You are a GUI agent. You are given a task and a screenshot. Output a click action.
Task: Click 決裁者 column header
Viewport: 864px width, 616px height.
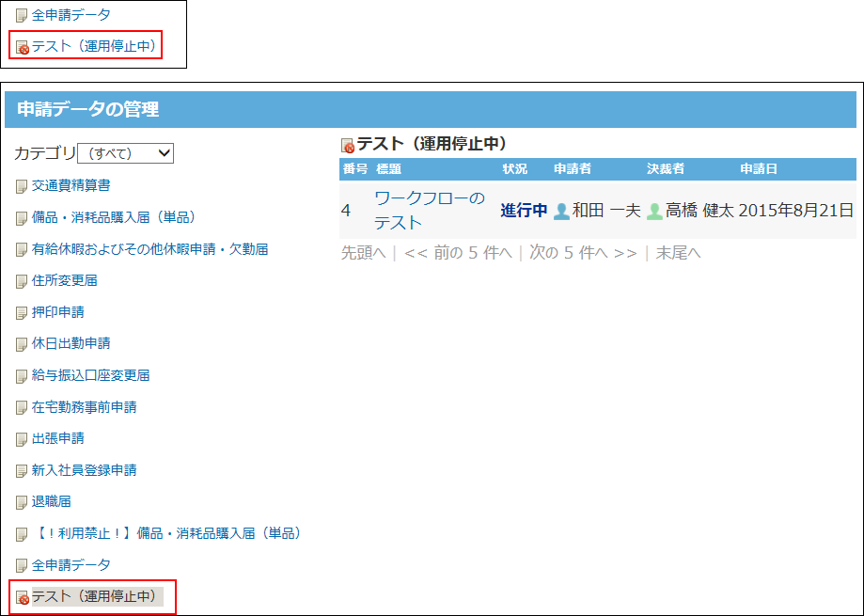coord(666,168)
